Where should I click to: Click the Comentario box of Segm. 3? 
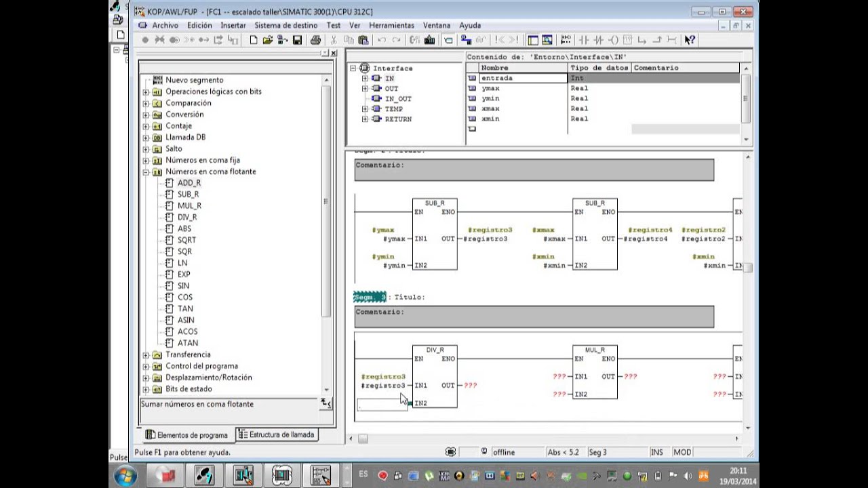pos(534,317)
